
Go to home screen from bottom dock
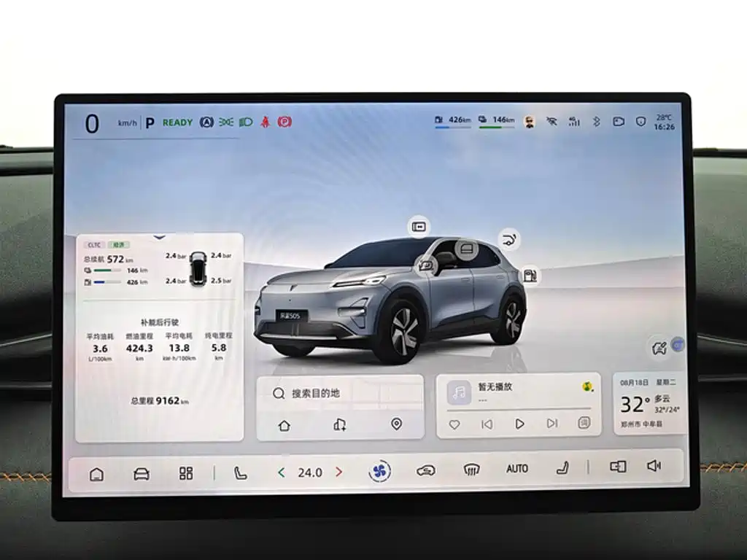pos(97,474)
